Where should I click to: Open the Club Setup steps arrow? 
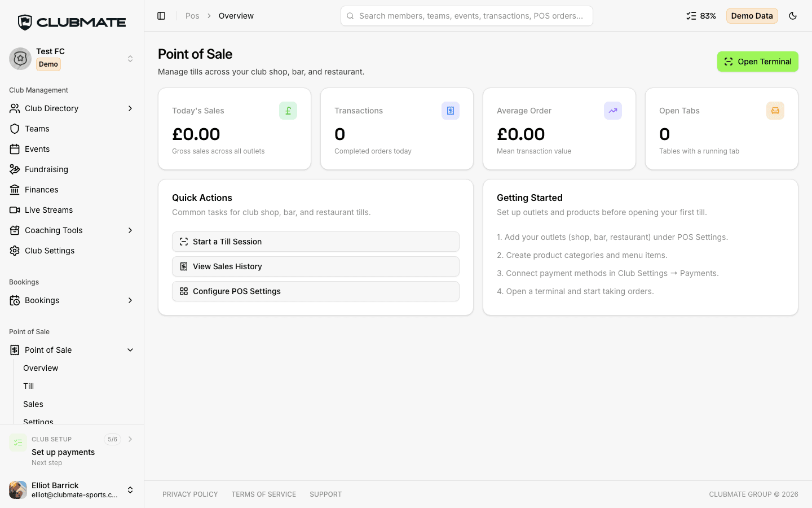click(x=130, y=439)
